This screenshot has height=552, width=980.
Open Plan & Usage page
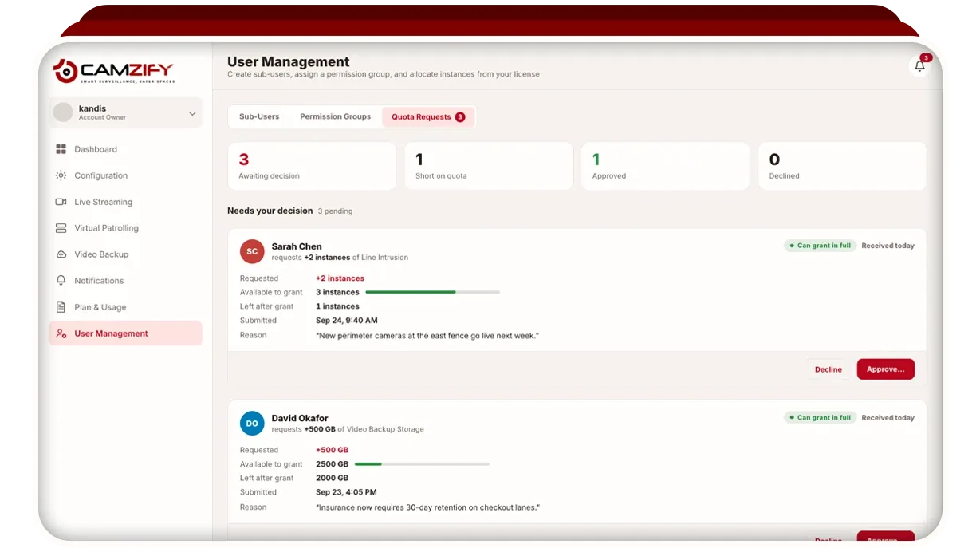coord(125,307)
